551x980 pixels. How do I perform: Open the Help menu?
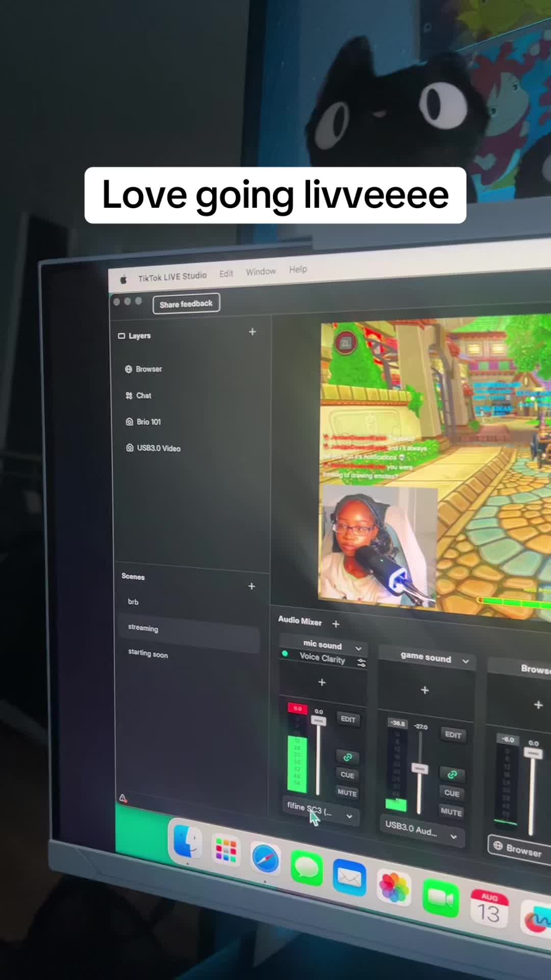coord(298,269)
